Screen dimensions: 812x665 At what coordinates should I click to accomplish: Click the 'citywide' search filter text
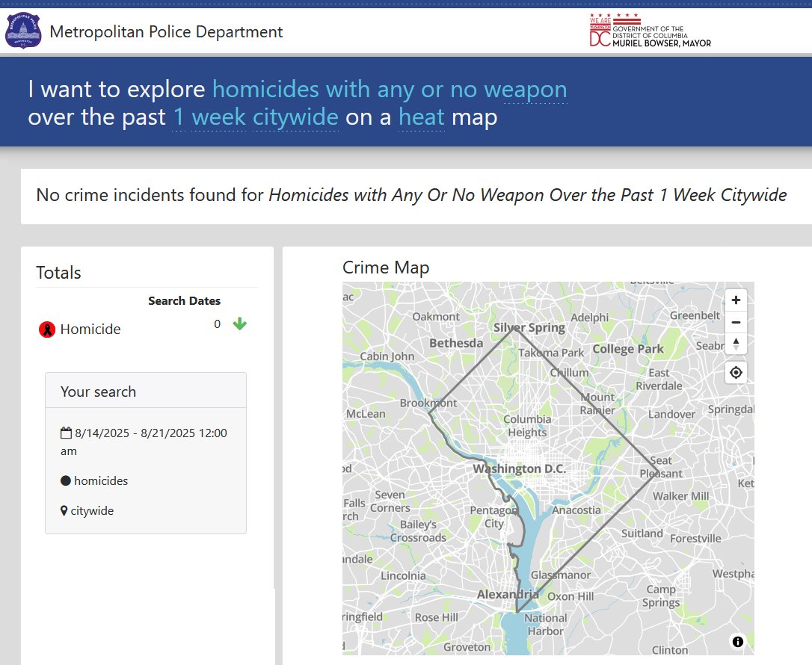(x=92, y=511)
